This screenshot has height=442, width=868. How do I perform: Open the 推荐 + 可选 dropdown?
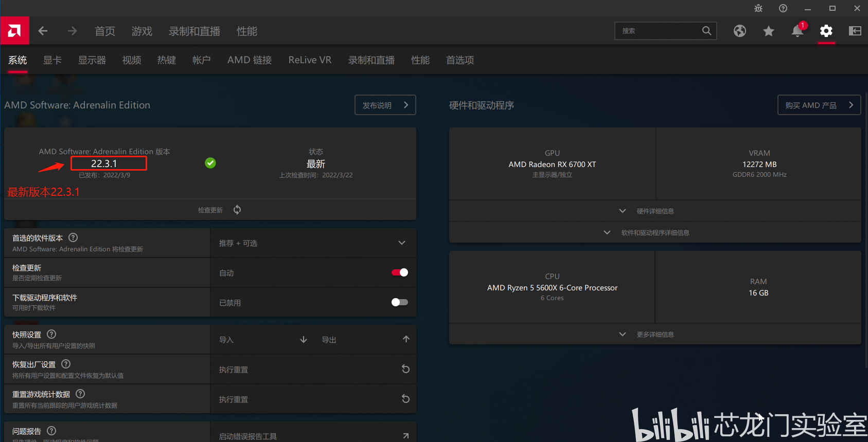pyautogui.click(x=313, y=243)
